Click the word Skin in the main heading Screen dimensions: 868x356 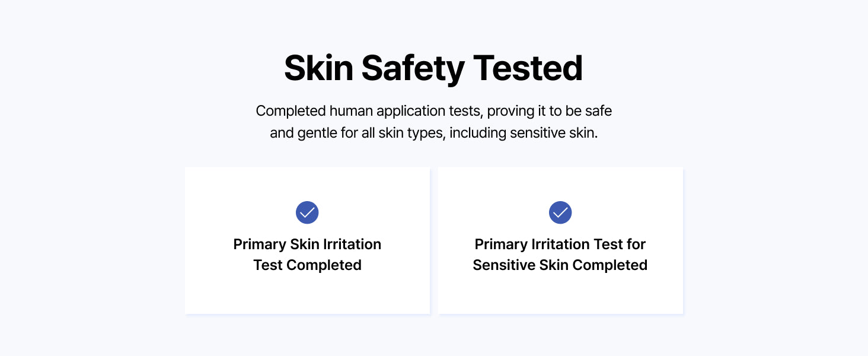pyautogui.click(x=318, y=68)
